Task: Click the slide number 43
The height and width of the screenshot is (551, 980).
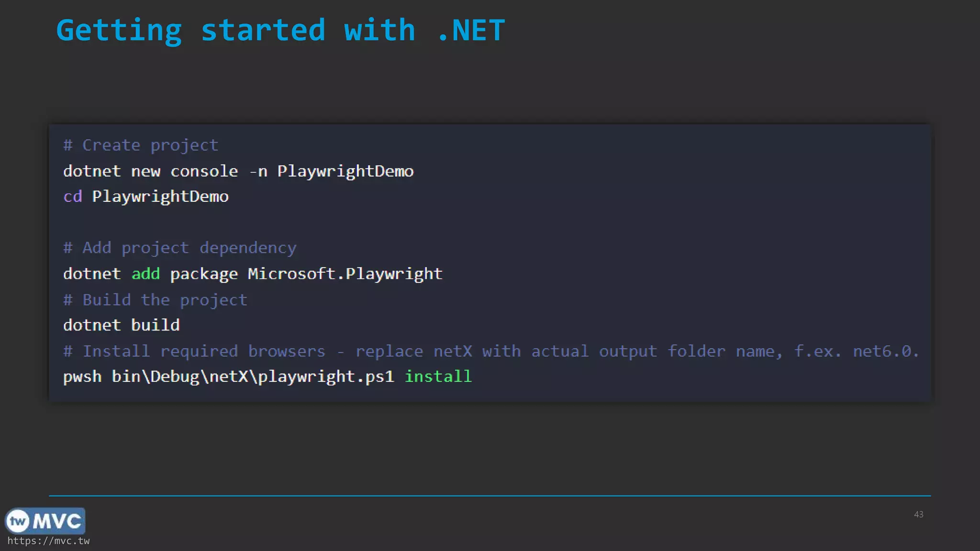Action: click(918, 514)
